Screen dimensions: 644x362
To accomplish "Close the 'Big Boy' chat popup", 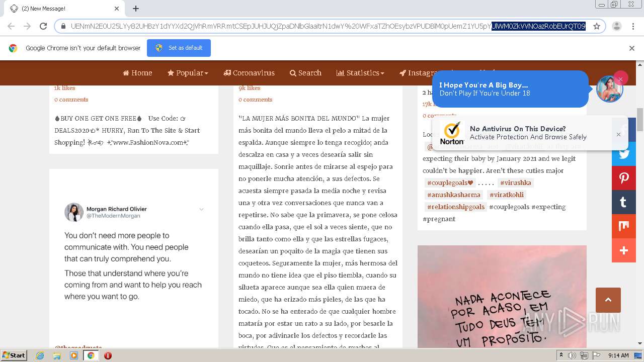I will click(620, 79).
